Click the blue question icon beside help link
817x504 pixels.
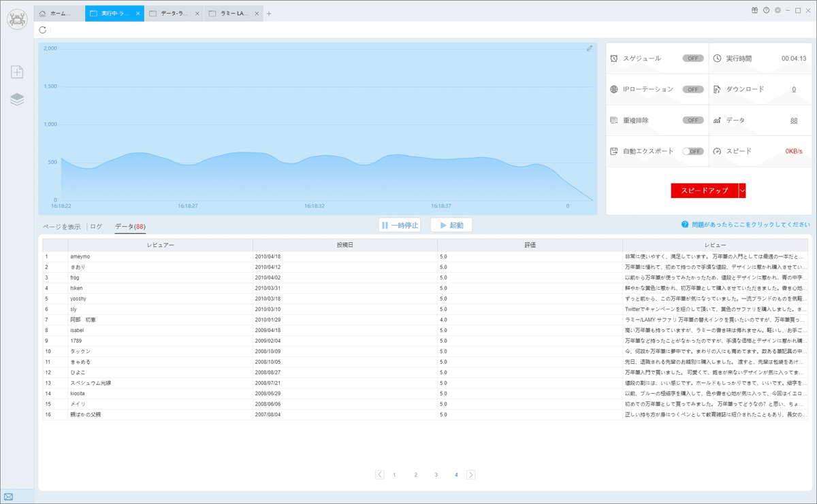[x=685, y=224]
